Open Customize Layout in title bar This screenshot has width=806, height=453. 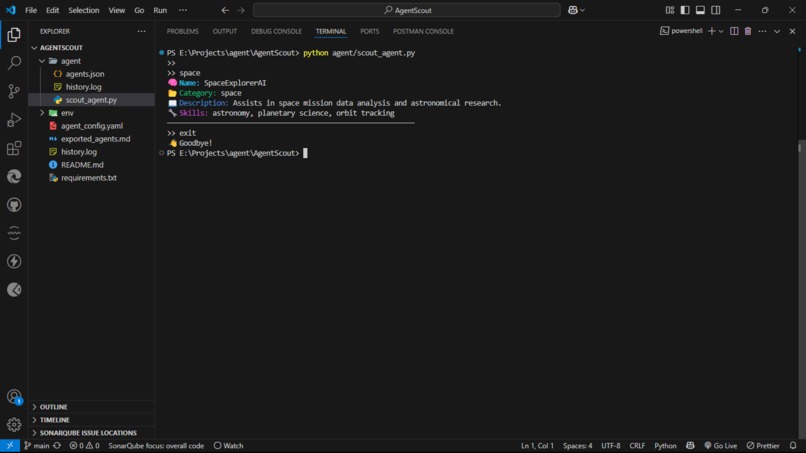point(669,10)
